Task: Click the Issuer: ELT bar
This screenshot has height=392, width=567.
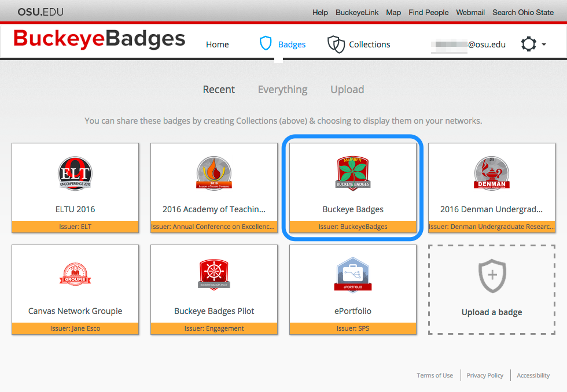Action: pos(75,227)
